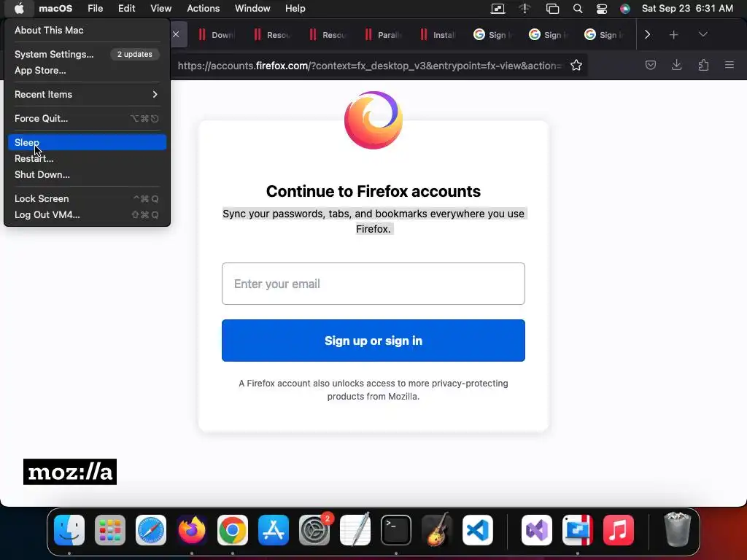The width and height of the screenshot is (747, 560).
Task: Open Finder from the dock
Action: (69, 530)
